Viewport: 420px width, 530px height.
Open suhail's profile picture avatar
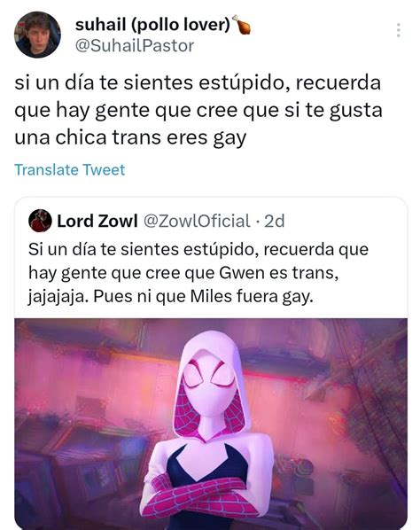[37, 35]
